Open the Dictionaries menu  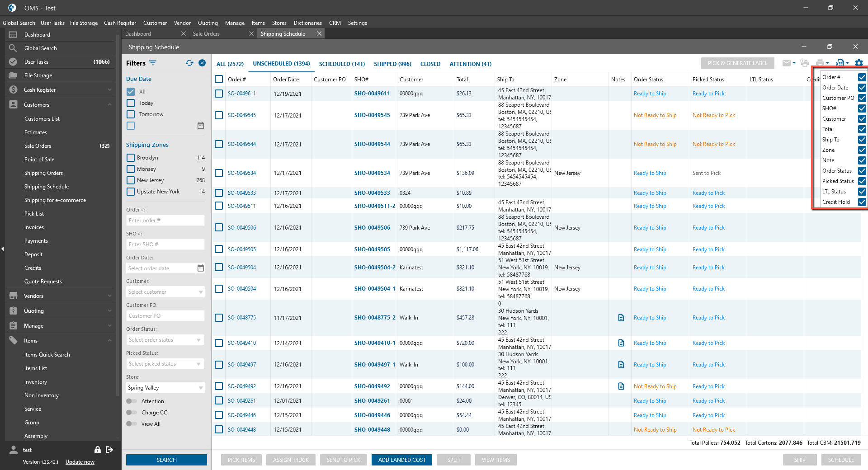pos(307,23)
